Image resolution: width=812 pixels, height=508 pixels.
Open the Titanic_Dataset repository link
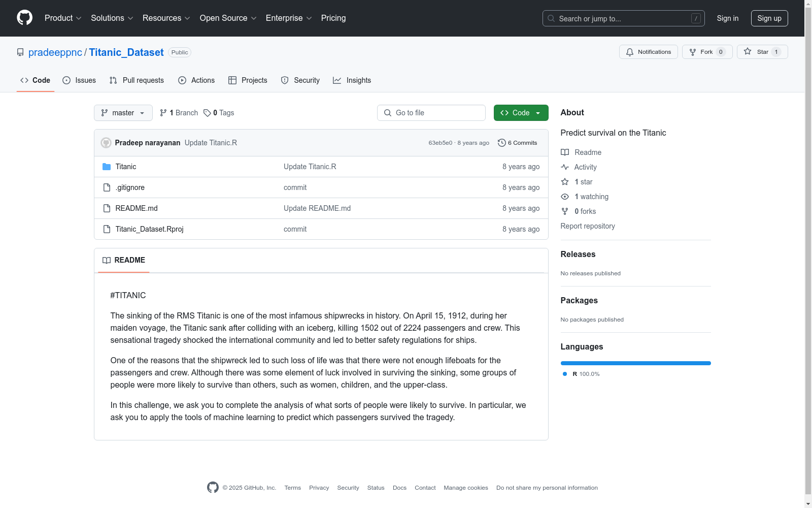[126, 52]
